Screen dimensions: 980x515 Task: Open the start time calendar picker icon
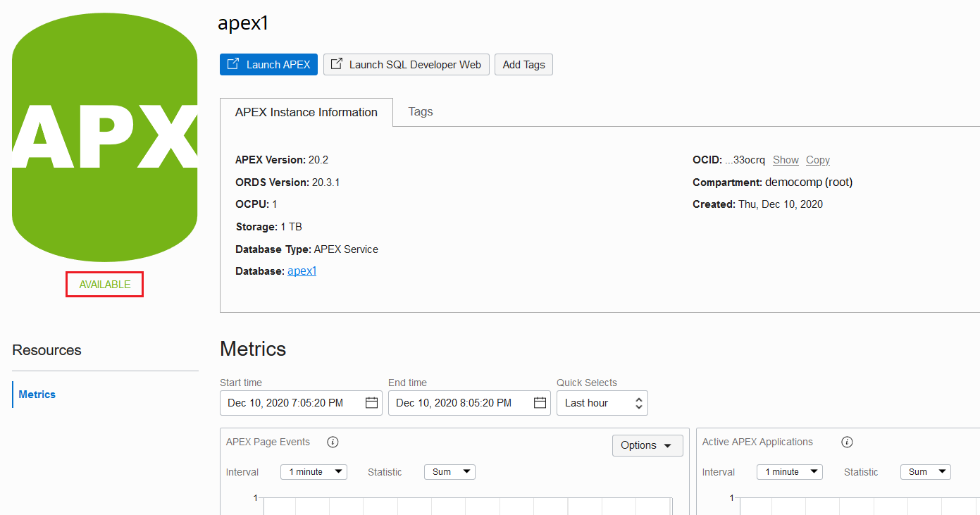coord(372,403)
